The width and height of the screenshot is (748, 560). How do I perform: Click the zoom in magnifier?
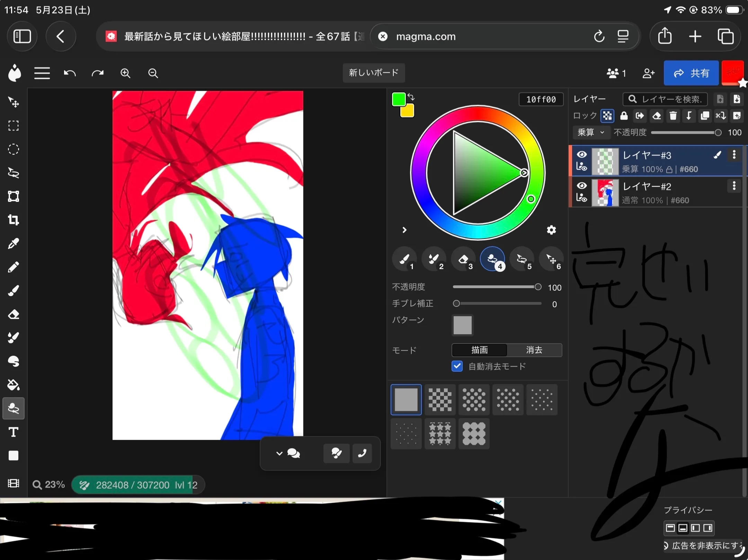[125, 73]
